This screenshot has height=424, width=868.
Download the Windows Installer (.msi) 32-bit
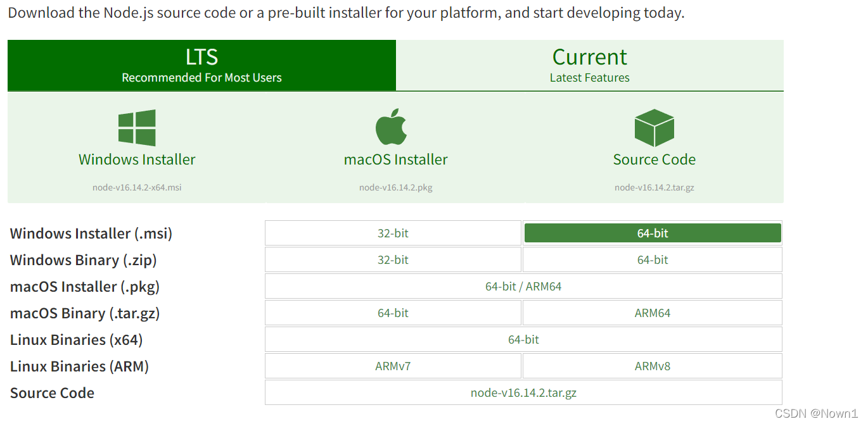click(x=393, y=233)
